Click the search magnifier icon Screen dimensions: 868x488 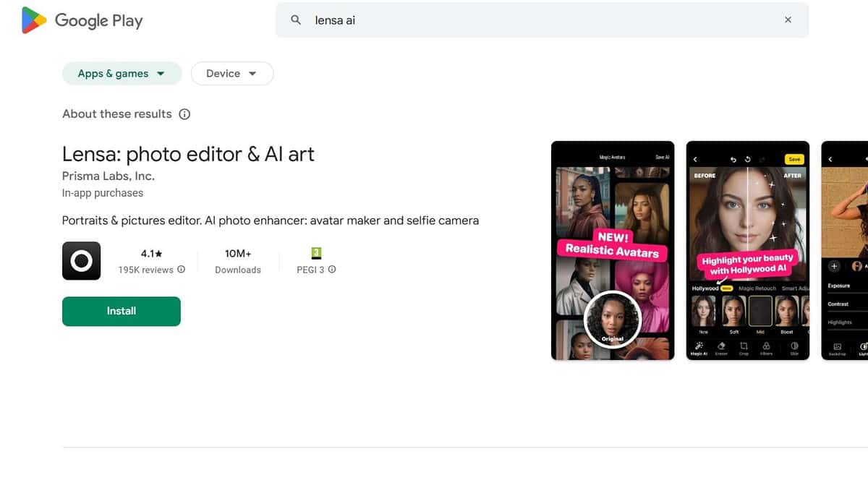[296, 20]
